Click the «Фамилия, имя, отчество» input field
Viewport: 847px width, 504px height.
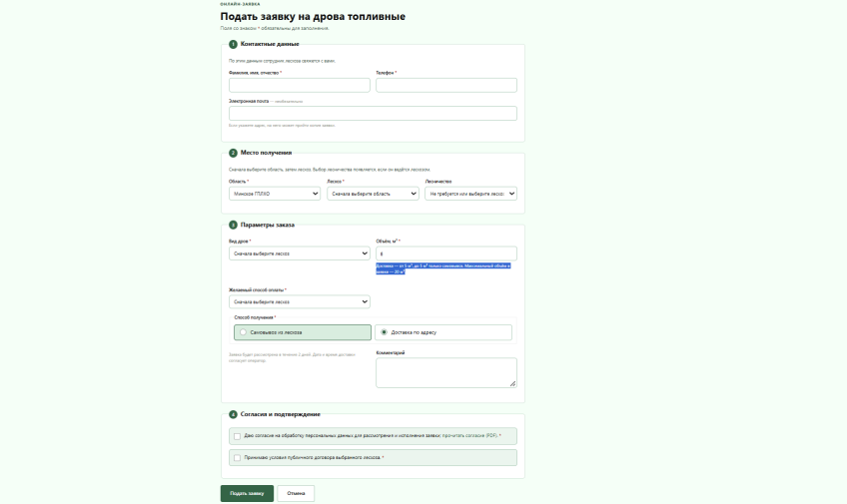point(300,85)
